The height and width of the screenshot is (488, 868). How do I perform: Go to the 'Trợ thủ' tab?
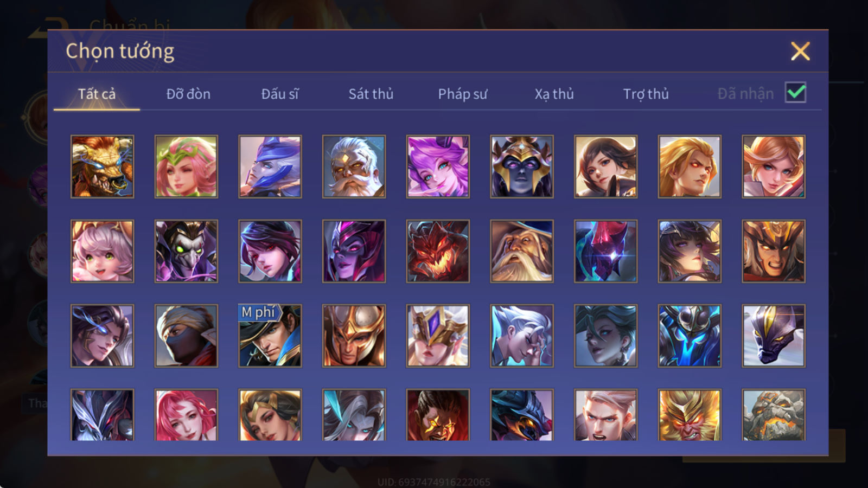tap(646, 94)
